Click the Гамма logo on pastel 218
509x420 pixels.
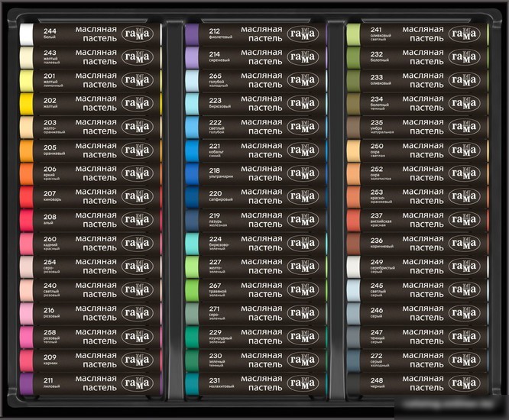[303, 174]
